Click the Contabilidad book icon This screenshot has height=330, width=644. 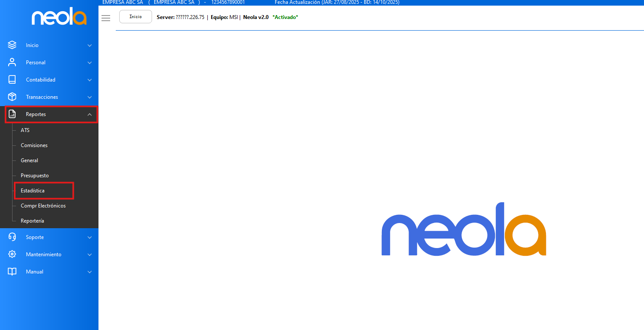pyautogui.click(x=12, y=79)
